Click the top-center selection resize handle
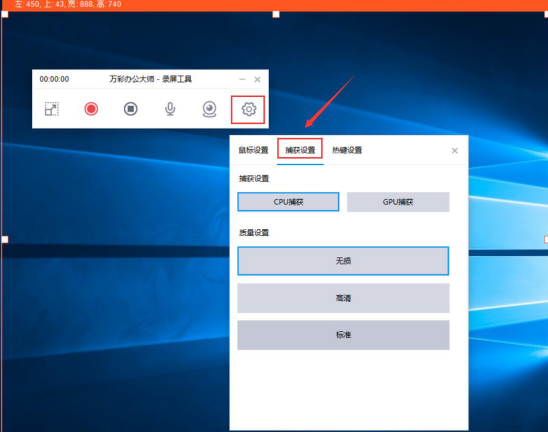 (x=276, y=14)
